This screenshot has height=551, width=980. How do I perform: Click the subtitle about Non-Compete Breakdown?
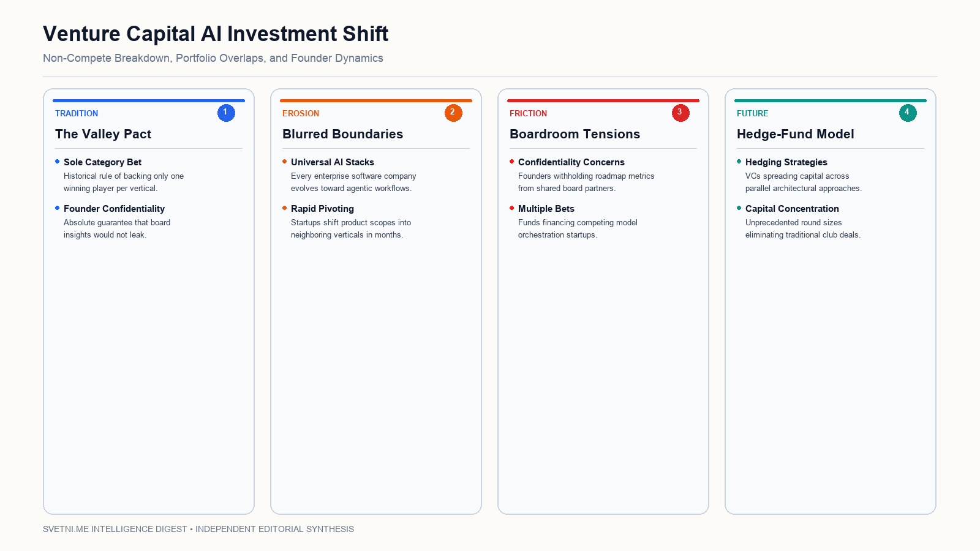click(x=213, y=58)
